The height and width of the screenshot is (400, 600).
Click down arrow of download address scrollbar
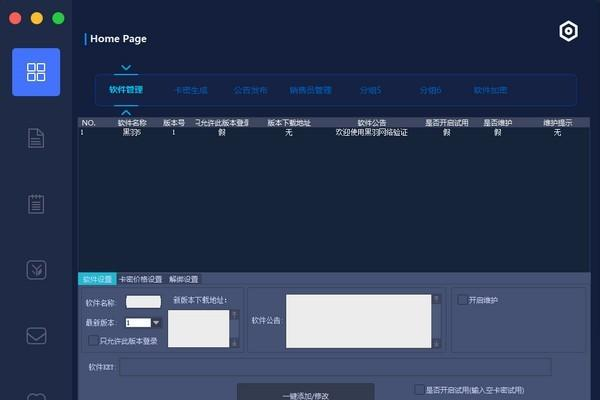point(235,343)
